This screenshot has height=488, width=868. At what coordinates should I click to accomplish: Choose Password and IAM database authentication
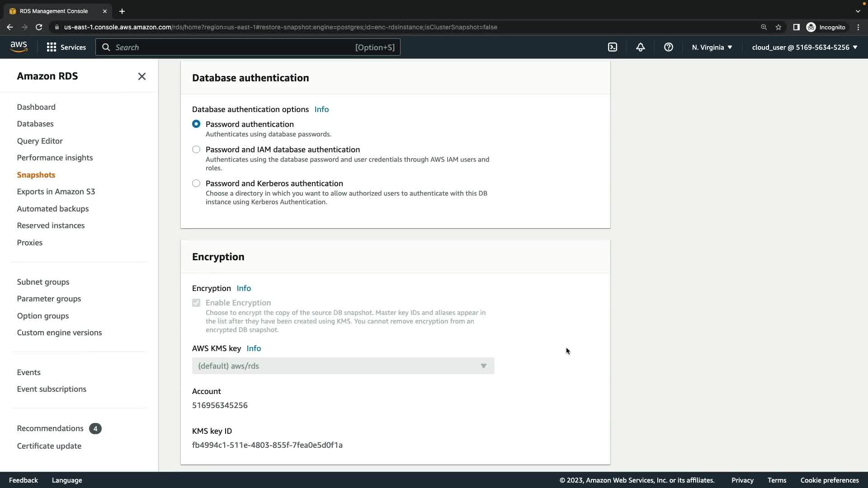pyautogui.click(x=196, y=149)
